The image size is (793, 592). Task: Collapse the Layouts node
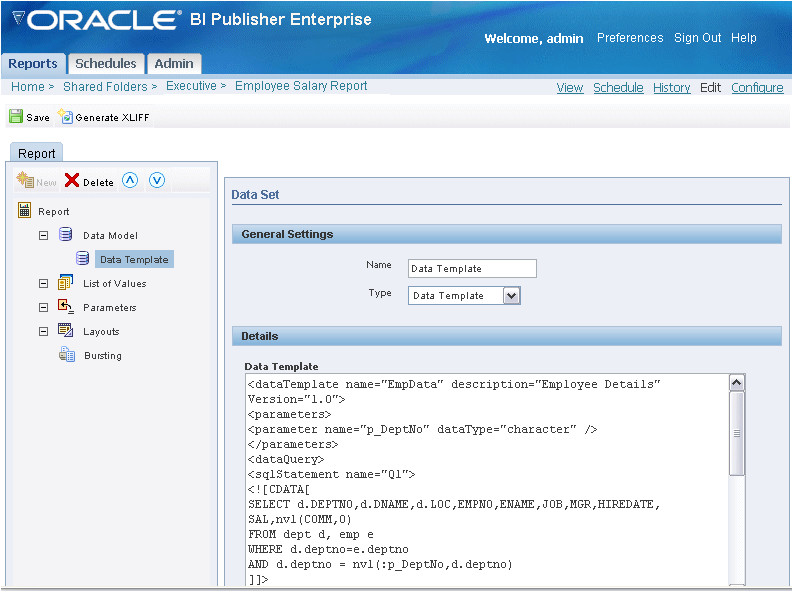click(x=43, y=332)
